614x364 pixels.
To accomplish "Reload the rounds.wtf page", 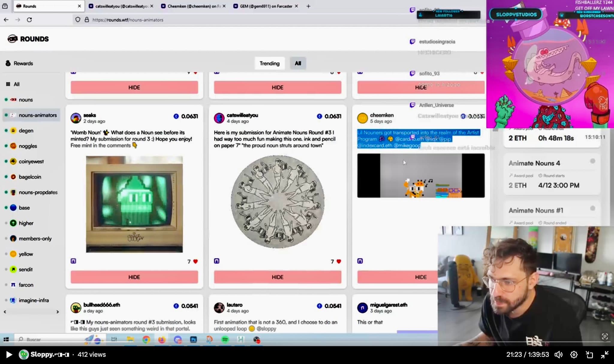I will click(29, 20).
